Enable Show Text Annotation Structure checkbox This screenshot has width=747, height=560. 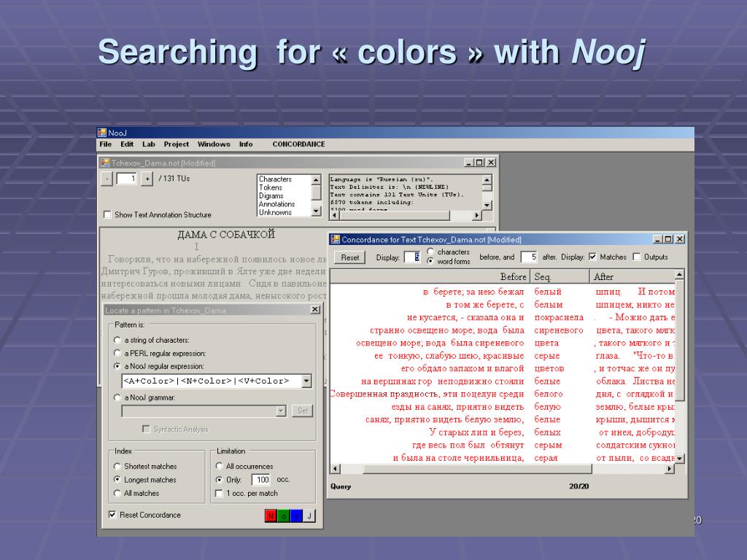point(108,215)
